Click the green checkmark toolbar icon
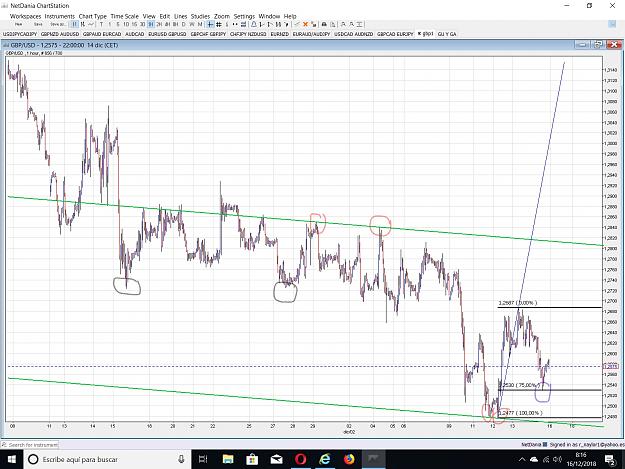The image size is (625, 469). pyautogui.click(x=297, y=24)
